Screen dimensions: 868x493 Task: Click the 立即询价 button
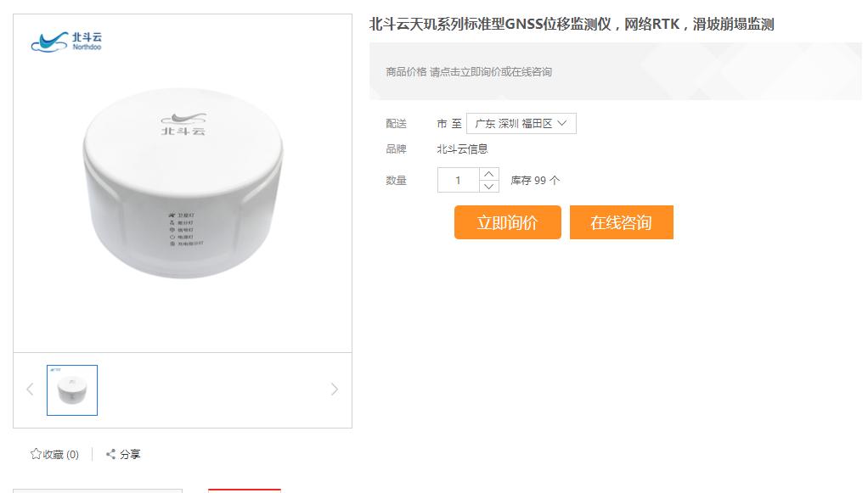[508, 222]
